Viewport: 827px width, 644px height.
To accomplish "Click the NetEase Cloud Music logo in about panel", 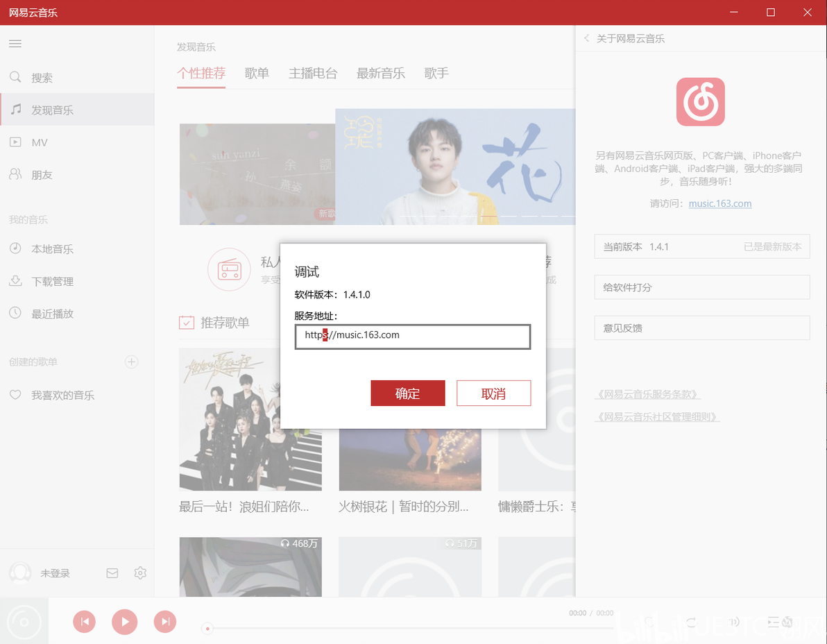I will (701, 102).
